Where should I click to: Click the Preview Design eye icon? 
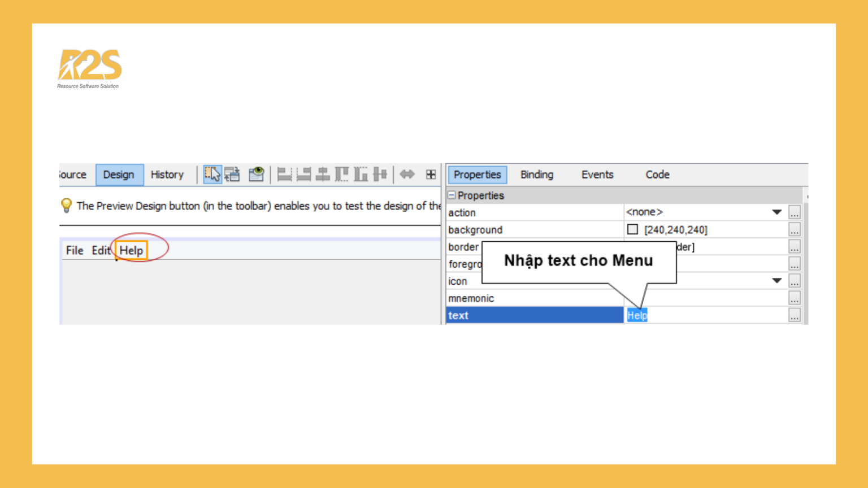click(x=257, y=175)
